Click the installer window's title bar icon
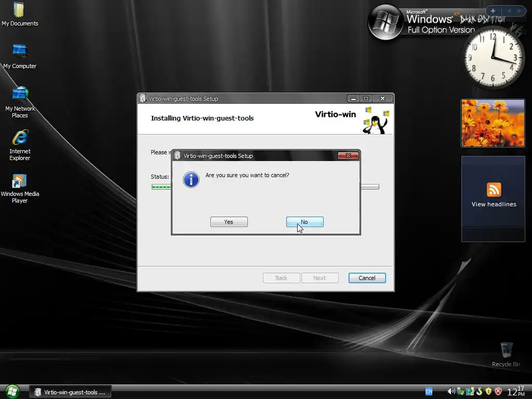 (x=142, y=98)
